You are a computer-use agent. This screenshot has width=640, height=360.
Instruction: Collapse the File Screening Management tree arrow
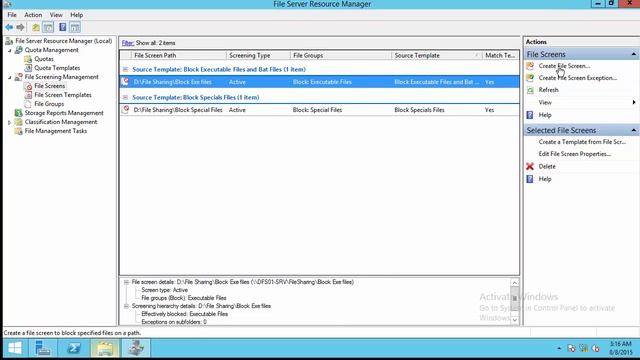(x=10, y=77)
